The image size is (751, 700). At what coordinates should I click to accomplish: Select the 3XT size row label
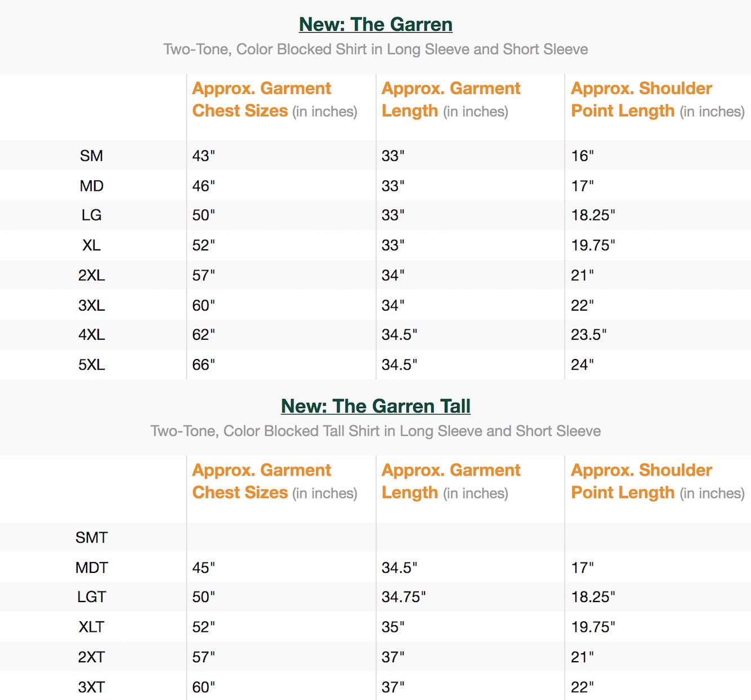(x=91, y=687)
